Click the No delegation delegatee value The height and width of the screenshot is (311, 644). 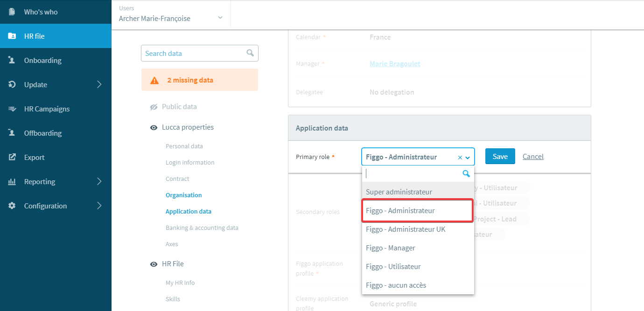(x=392, y=92)
